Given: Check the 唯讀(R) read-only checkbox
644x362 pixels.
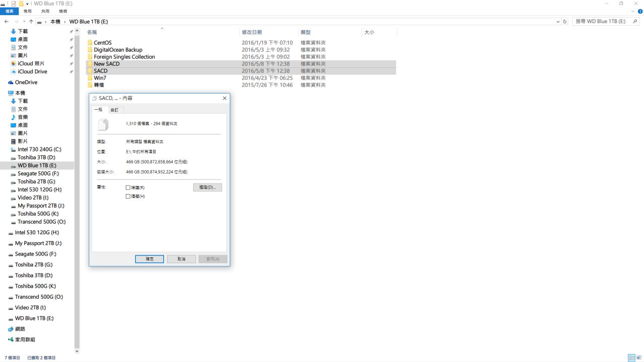Looking at the screenshot, I should [x=128, y=188].
